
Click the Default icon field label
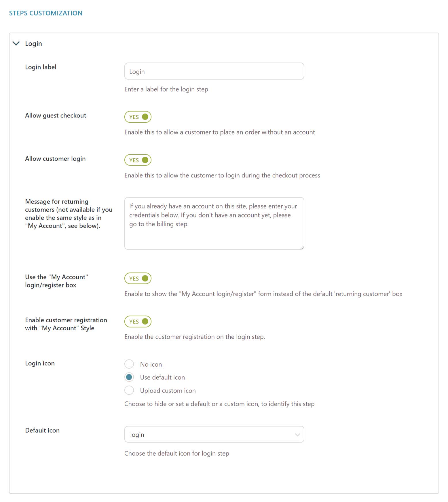pyautogui.click(x=42, y=430)
